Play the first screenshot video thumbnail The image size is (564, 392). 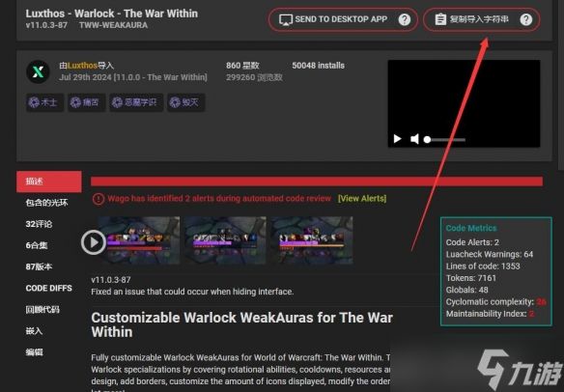click(x=94, y=242)
